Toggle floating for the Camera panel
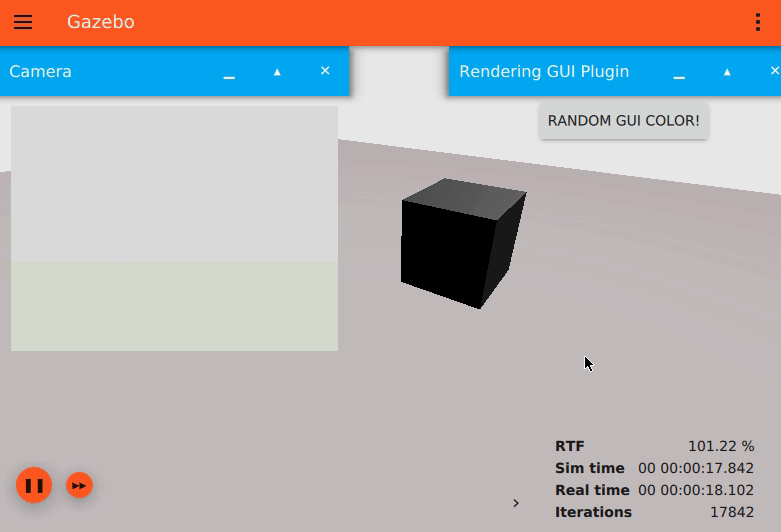The image size is (781, 532). click(x=277, y=72)
